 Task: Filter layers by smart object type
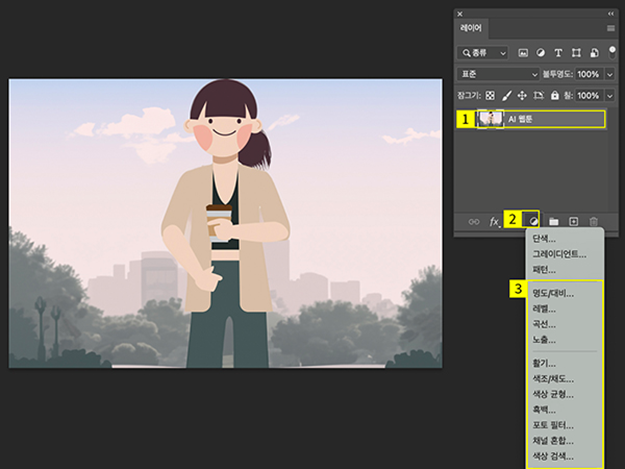[x=594, y=53]
